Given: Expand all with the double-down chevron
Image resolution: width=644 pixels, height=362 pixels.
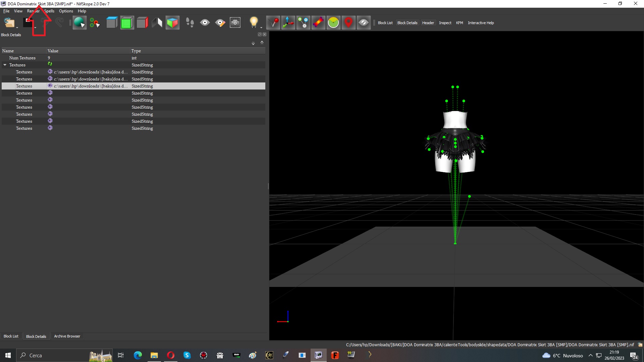Looking at the screenshot, I should point(253,43).
